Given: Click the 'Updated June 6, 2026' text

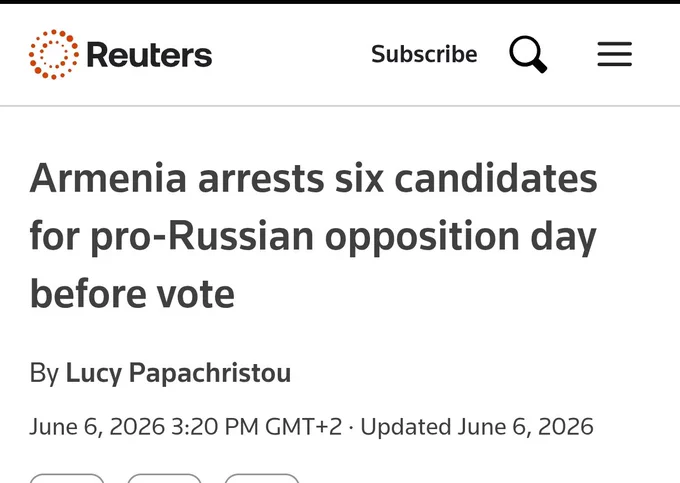Looking at the screenshot, I should click(x=477, y=427).
